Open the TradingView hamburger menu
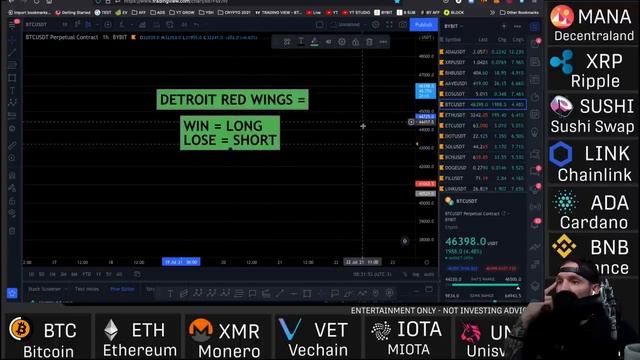Viewport: 640px width, 360px height. (12, 25)
